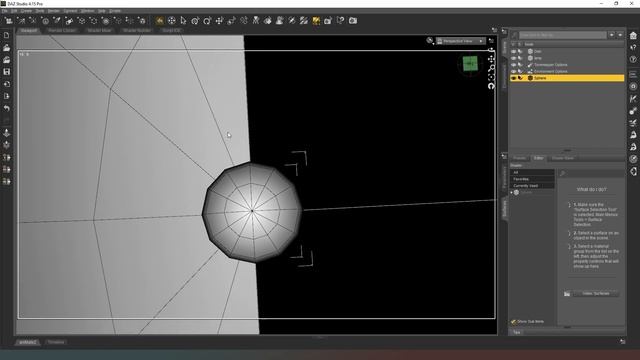This screenshot has width=640, height=360.
Task: Open the File menu
Action: coord(4,11)
